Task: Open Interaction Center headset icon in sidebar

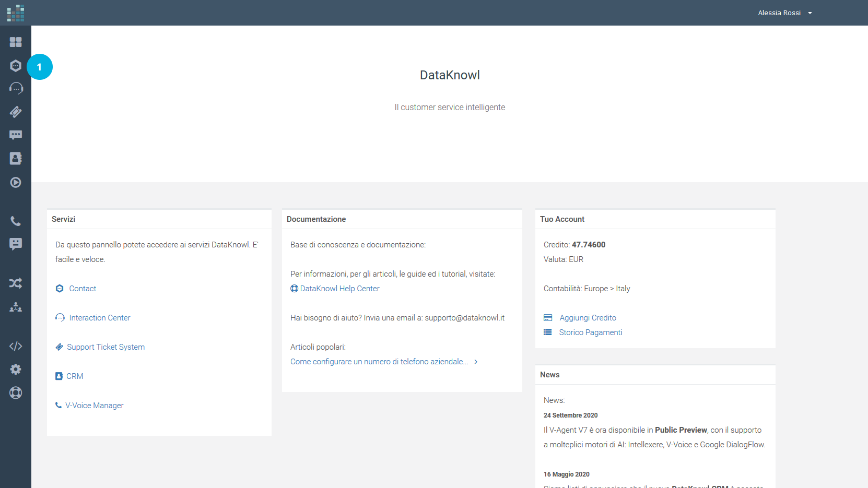Action: tap(16, 88)
